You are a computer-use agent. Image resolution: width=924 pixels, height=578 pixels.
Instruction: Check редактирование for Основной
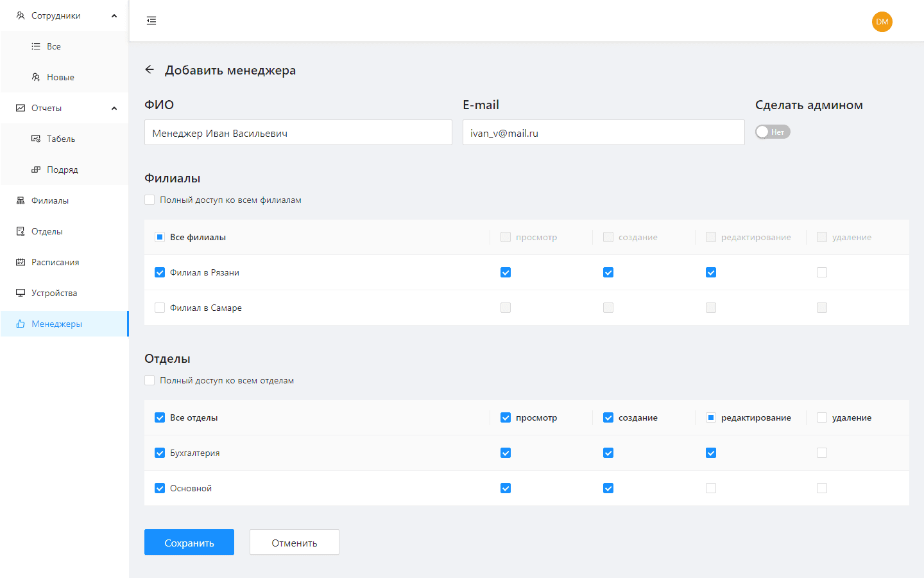tap(711, 488)
